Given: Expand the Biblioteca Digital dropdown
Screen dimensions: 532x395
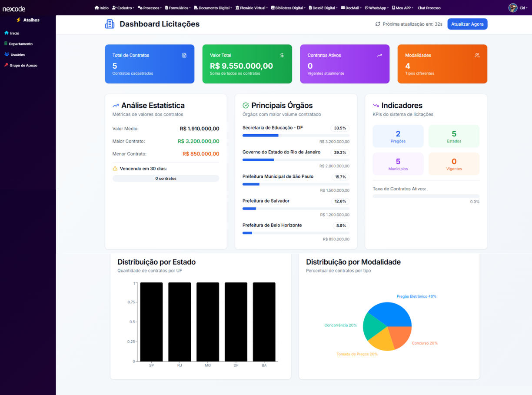Looking at the screenshot, I should click(x=288, y=8).
